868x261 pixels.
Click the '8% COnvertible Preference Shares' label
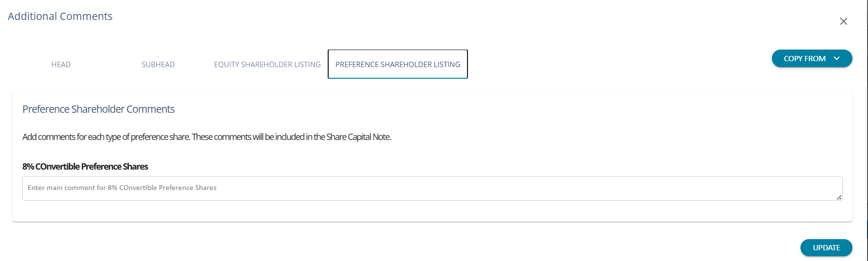pos(85,167)
